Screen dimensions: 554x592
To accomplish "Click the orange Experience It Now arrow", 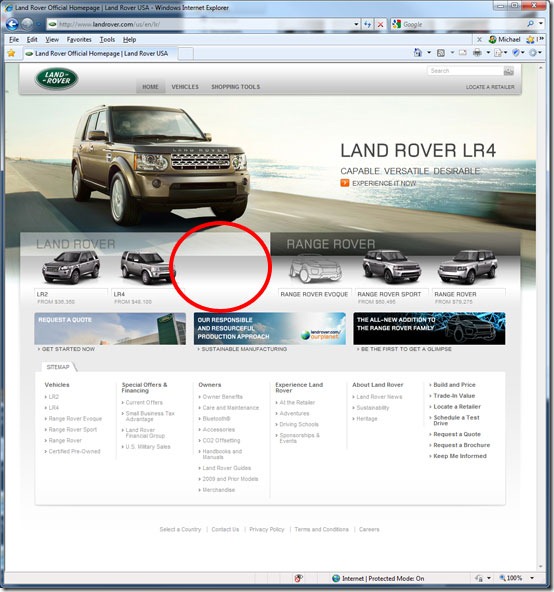I will click(x=345, y=183).
